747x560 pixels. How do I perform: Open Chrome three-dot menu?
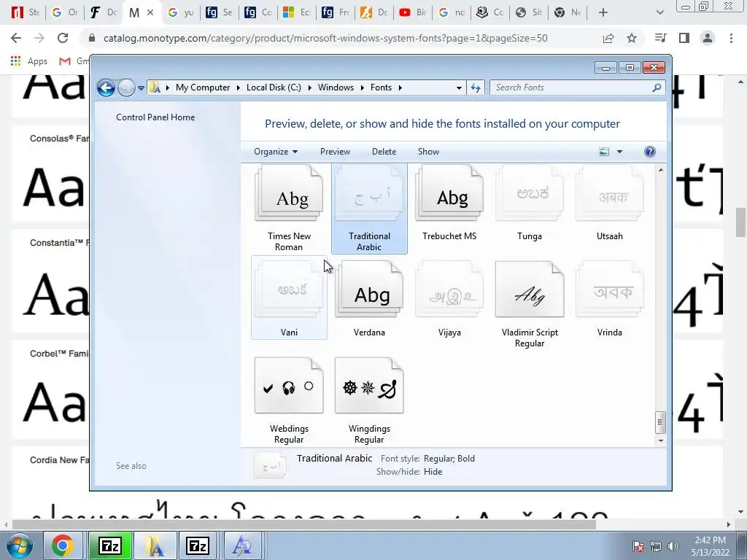coord(731,38)
